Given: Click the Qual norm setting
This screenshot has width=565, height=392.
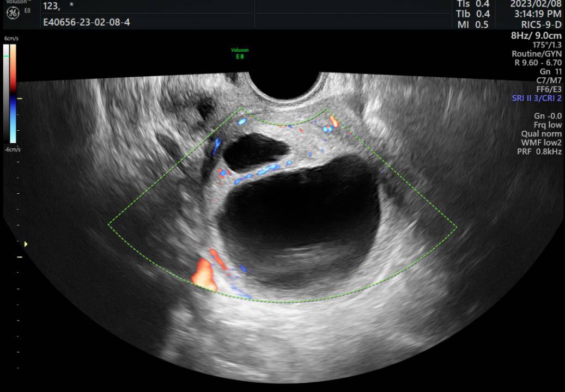Looking at the screenshot, I should (x=541, y=134).
